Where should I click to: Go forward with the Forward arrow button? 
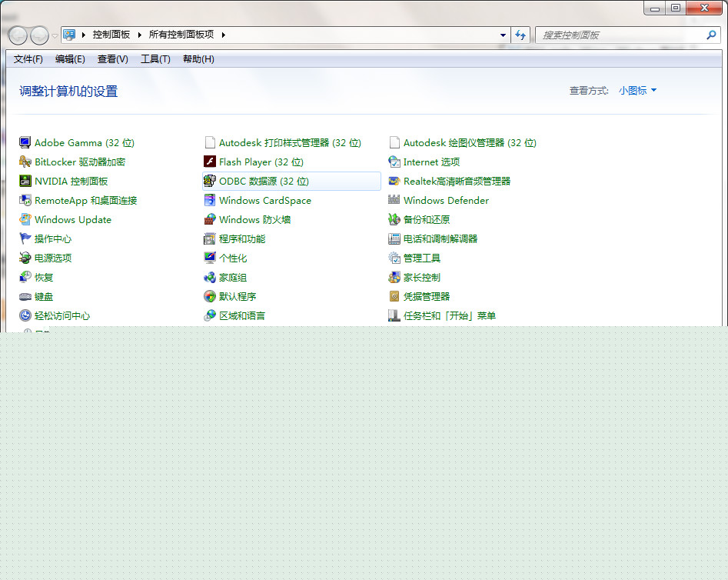point(39,35)
